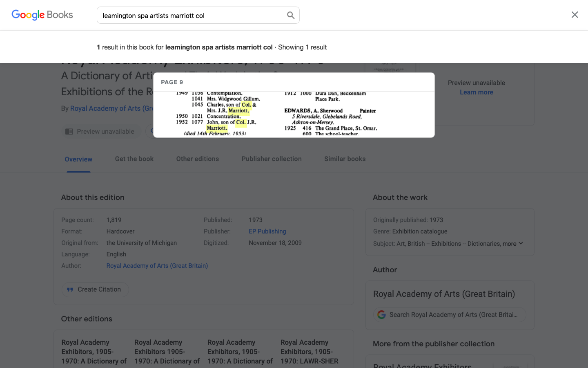
Task: Close the search overlay with X
Action: pyautogui.click(x=575, y=15)
